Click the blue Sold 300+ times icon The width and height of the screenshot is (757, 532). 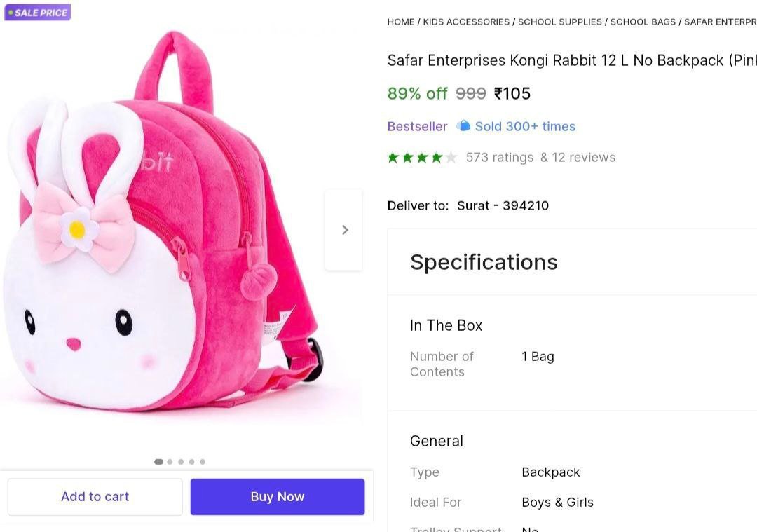pyautogui.click(x=463, y=126)
